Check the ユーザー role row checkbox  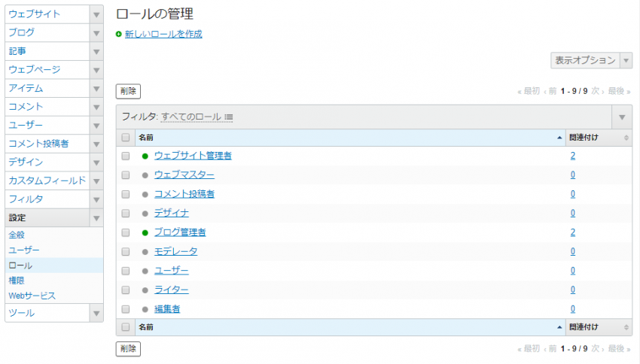point(126,271)
